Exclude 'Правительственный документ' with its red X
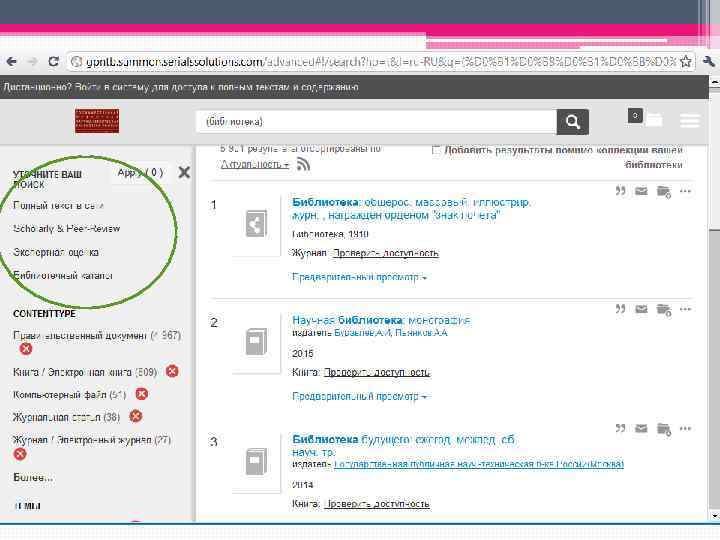720x540 pixels. point(26,349)
